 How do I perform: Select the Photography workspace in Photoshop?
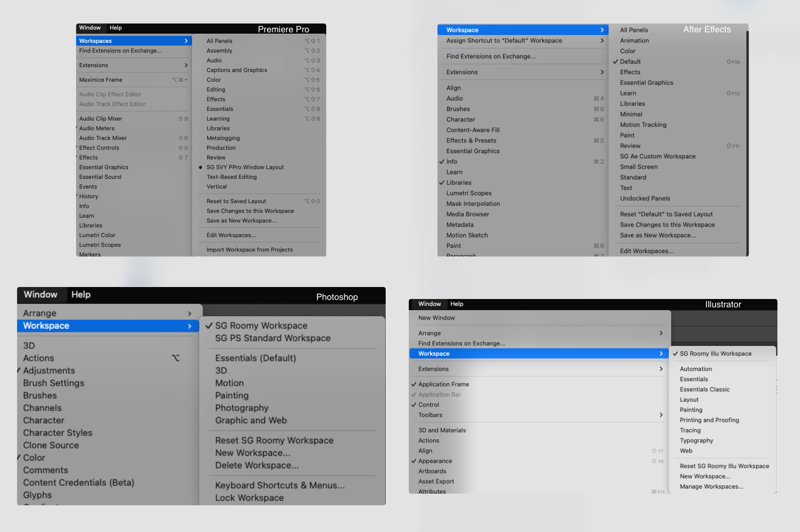242,408
